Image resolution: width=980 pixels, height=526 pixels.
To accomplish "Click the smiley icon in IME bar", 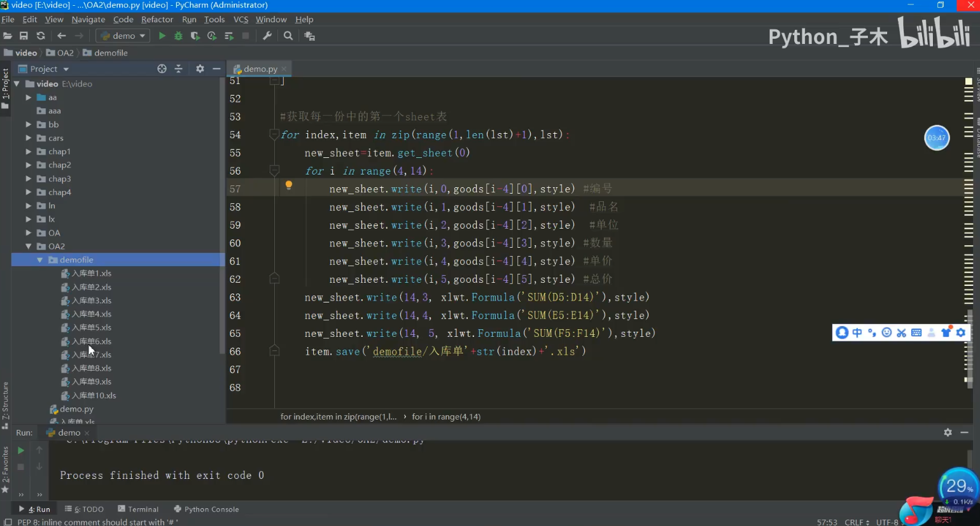I will pyautogui.click(x=886, y=332).
